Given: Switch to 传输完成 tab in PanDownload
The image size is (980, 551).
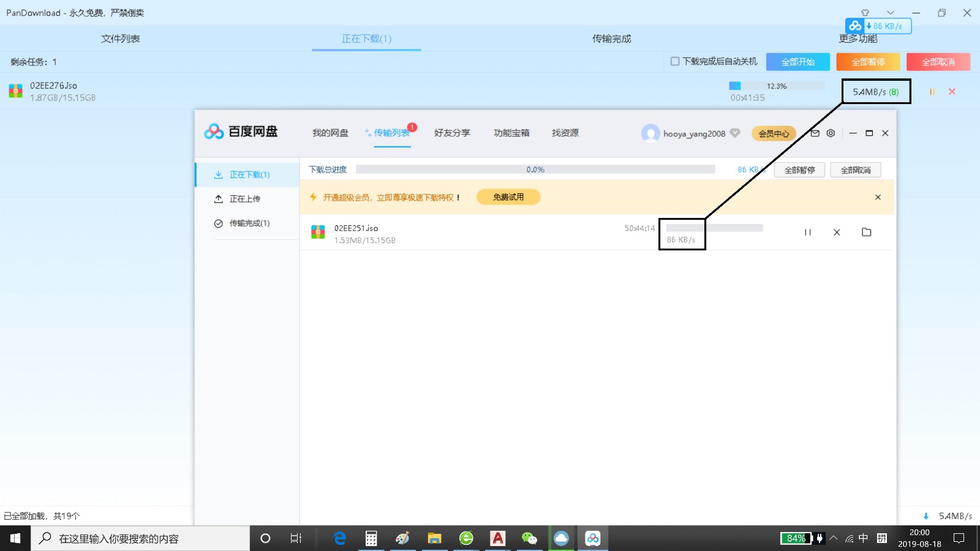Looking at the screenshot, I should click(611, 39).
